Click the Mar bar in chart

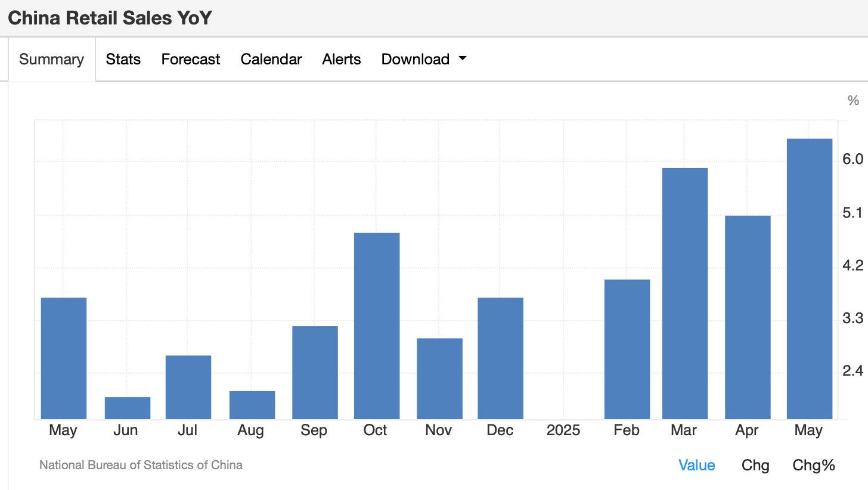click(x=685, y=293)
